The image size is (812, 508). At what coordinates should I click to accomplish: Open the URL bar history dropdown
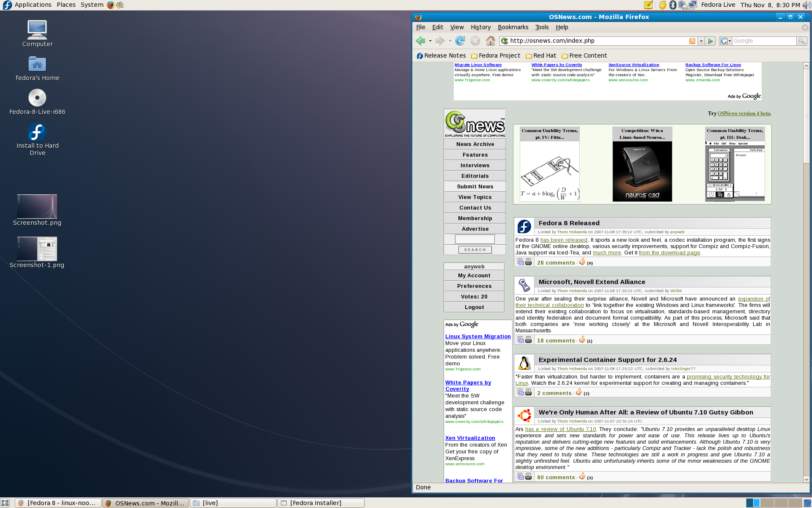click(x=701, y=41)
